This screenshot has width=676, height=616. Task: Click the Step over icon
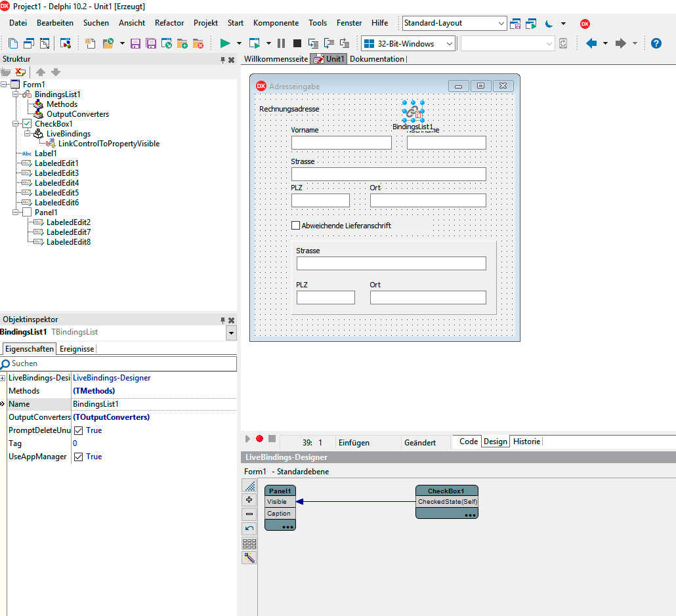(x=329, y=43)
